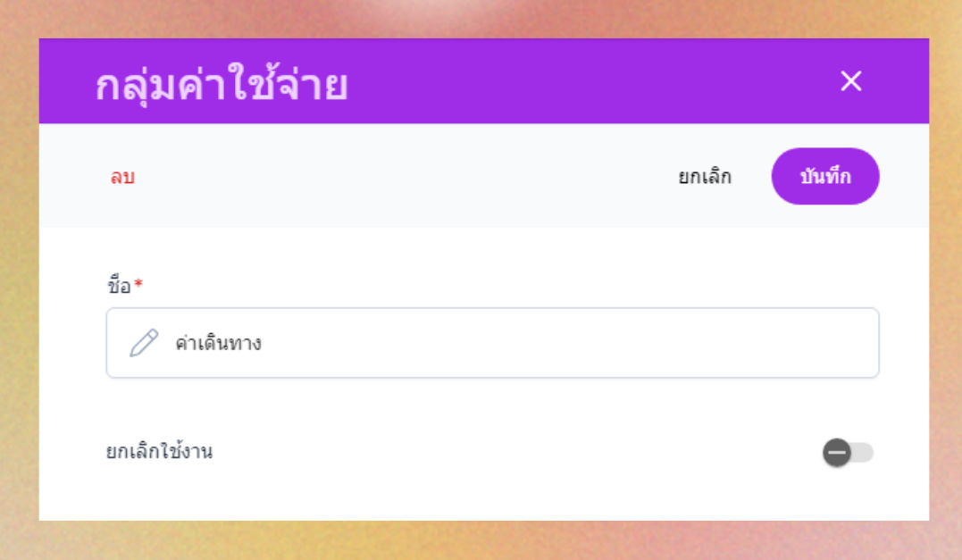This screenshot has height=560, width=962.
Task: Click ยกเลิก to cancel editing
Action: click(704, 177)
